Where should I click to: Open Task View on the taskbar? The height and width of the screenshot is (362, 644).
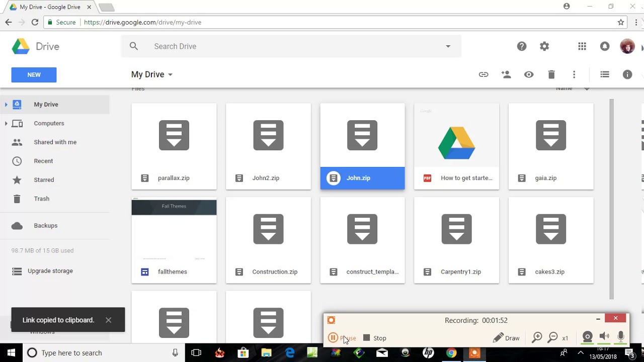tap(196, 353)
